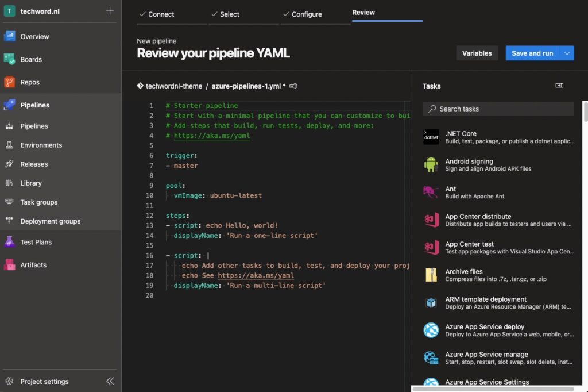Click the techword.nl project name
The height and width of the screenshot is (392, 588).
[40, 11]
